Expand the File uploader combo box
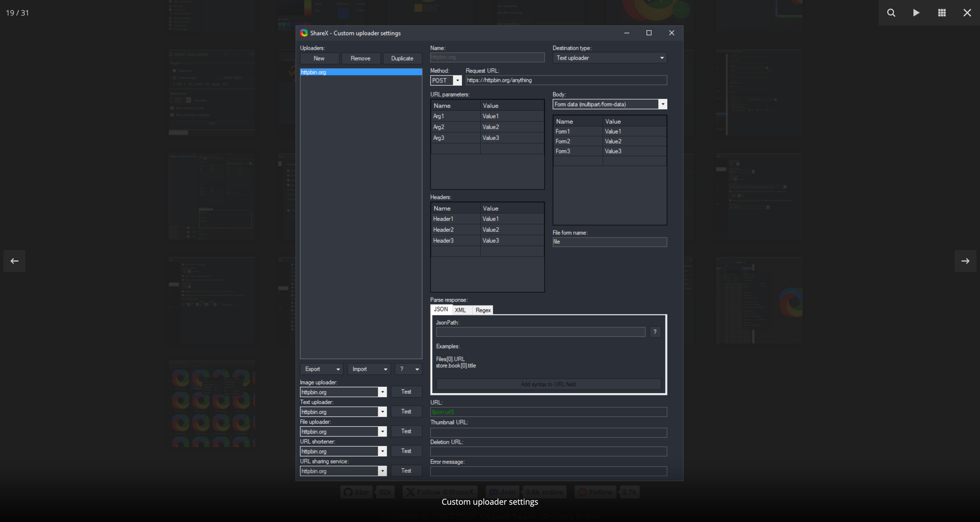Image resolution: width=980 pixels, height=522 pixels. [x=382, y=432]
